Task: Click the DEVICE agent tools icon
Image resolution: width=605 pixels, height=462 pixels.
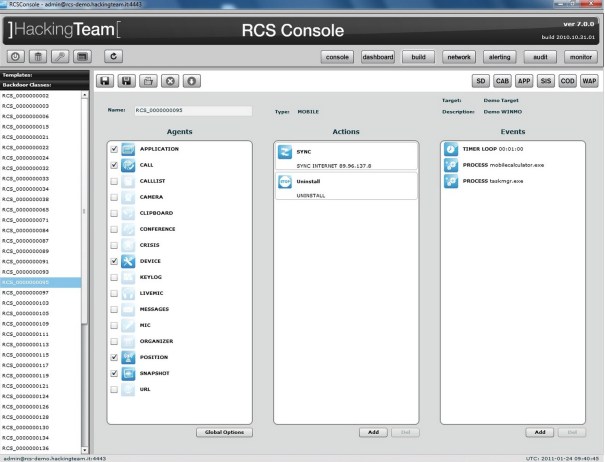Action: pos(128,260)
